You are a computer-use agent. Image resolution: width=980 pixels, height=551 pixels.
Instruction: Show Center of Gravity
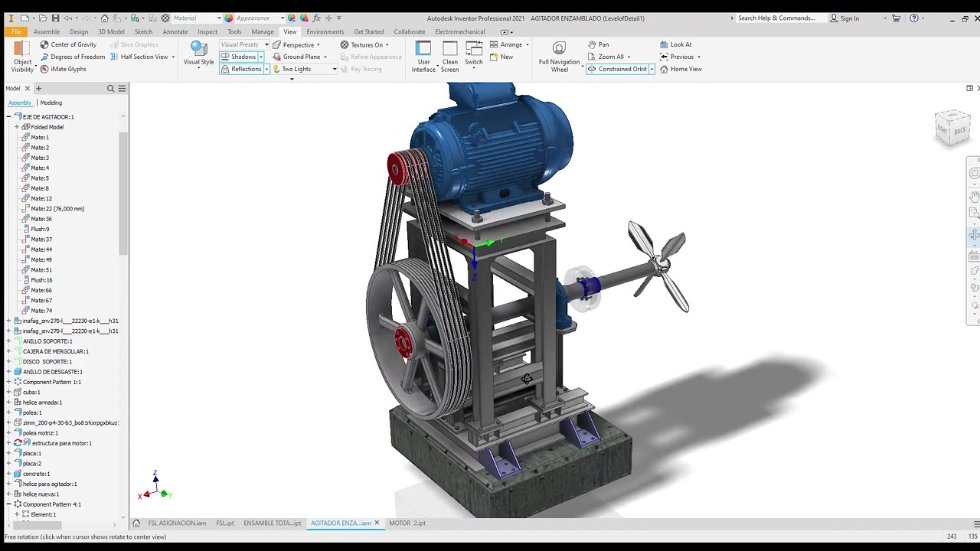click(68, 44)
